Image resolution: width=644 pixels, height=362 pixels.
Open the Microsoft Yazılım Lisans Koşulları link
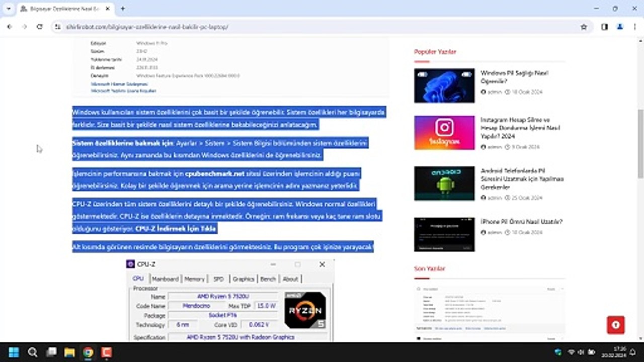[x=123, y=91]
